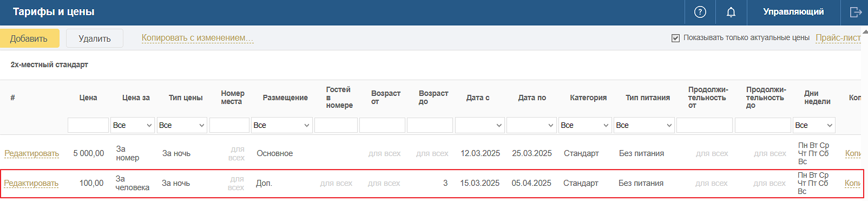The image size is (868, 201).
Task: Click copy link in the 5 000,00 row
Action: tap(853, 153)
